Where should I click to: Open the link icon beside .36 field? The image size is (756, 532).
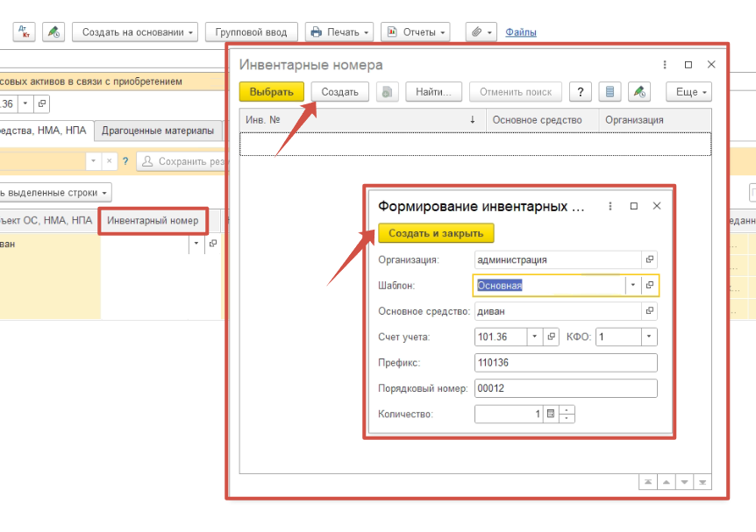42,103
